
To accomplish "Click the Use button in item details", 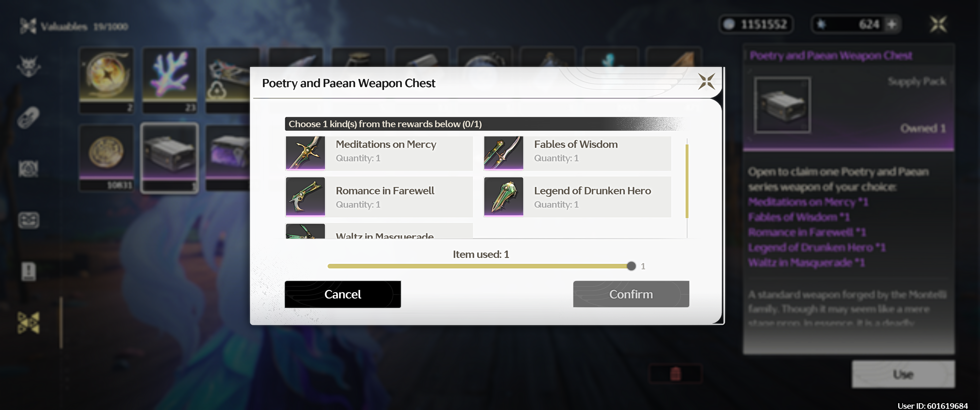I will [x=903, y=374].
